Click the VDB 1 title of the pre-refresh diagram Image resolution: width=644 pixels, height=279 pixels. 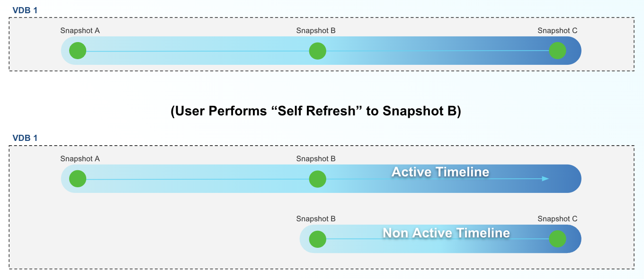tap(25, 10)
